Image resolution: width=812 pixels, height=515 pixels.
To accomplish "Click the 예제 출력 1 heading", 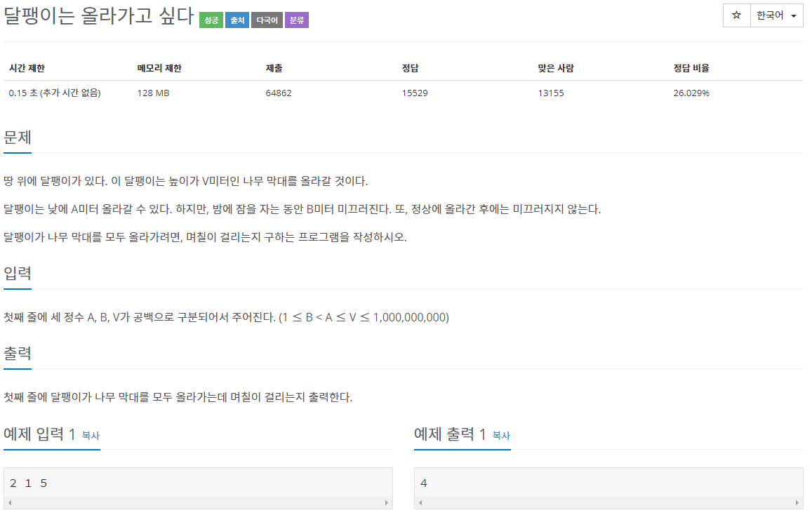I will pyautogui.click(x=450, y=434).
